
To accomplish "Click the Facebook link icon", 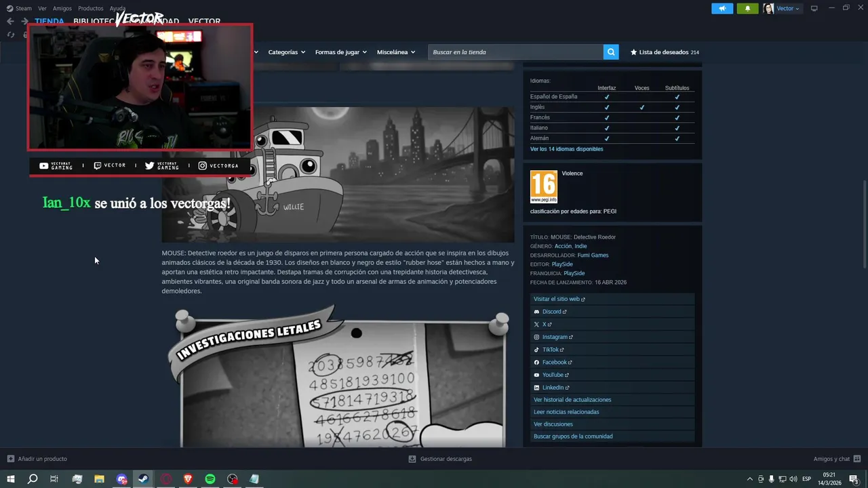I will (x=536, y=363).
